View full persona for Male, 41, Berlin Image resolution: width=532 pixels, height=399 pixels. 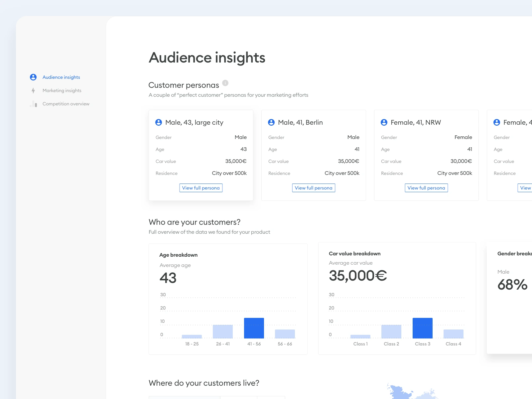(x=314, y=188)
